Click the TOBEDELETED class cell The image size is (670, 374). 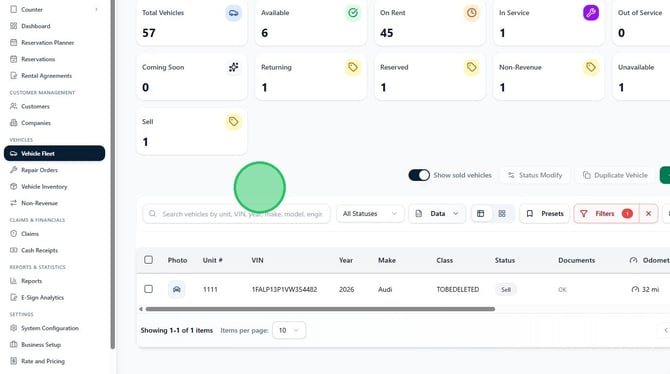point(458,289)
